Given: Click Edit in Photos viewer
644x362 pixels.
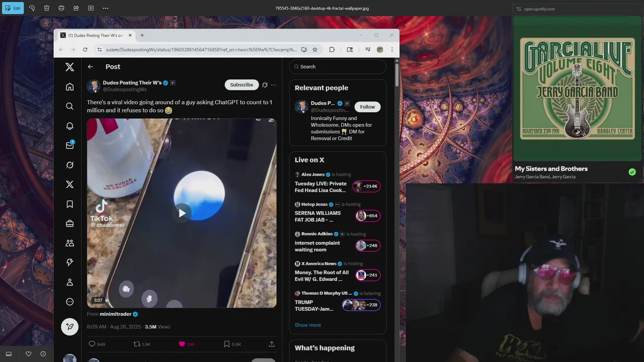Looking at the screenshot, I should [13, 8].
